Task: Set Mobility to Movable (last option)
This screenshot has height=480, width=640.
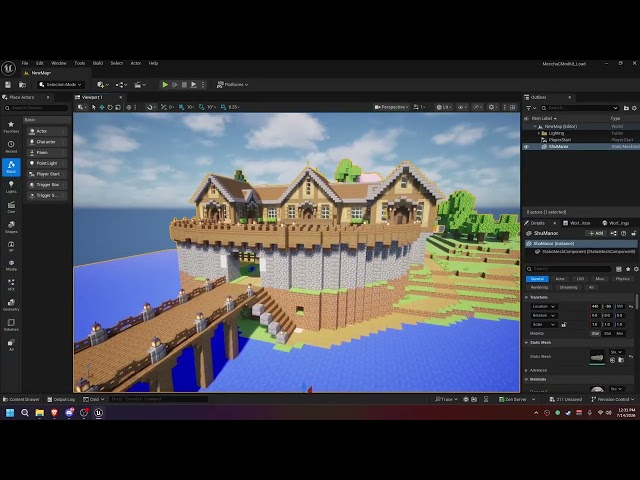Action: coord(620,333)
